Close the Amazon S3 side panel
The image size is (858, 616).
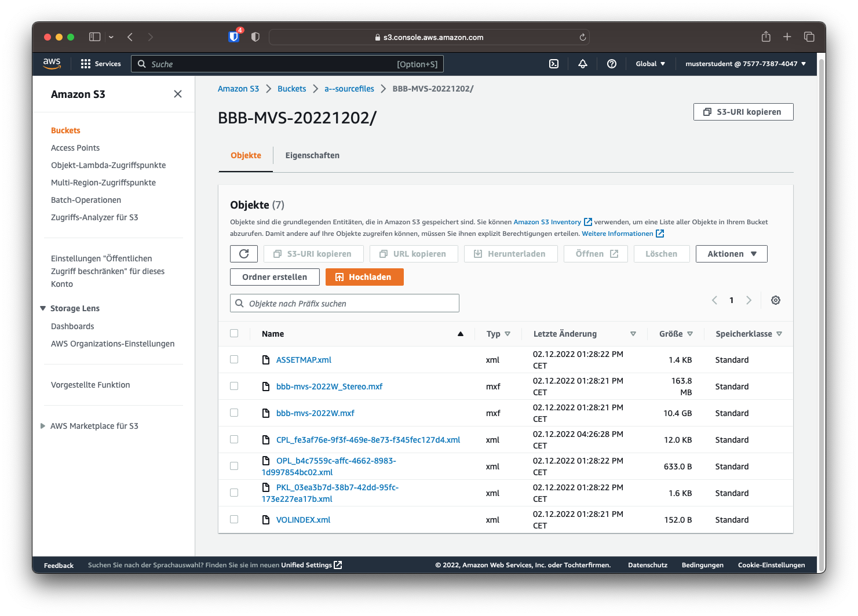click(x=178, y=94)
